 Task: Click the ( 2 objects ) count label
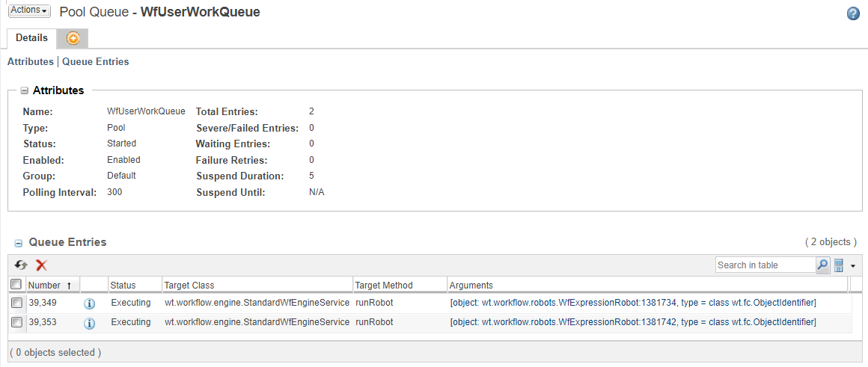click(x=831, y=242)
